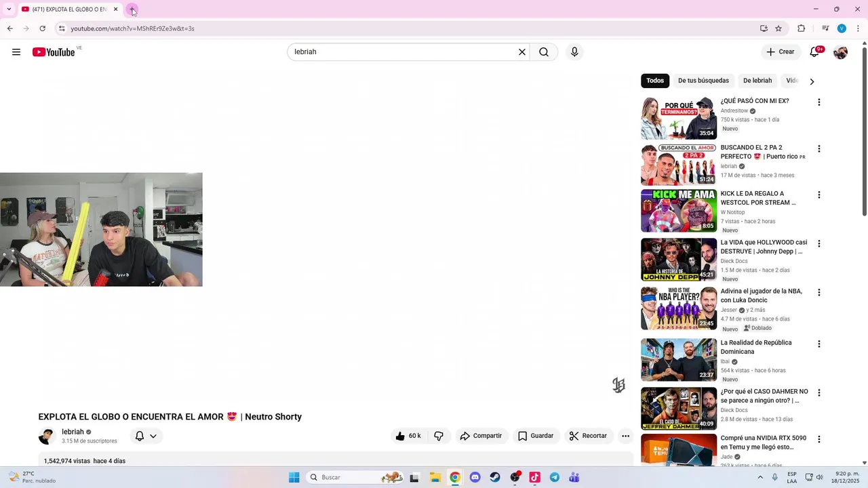Open taskbar clock showing 9:20 p. m.
The width and height of the screenshot is (868, 488).
(846, 477)
